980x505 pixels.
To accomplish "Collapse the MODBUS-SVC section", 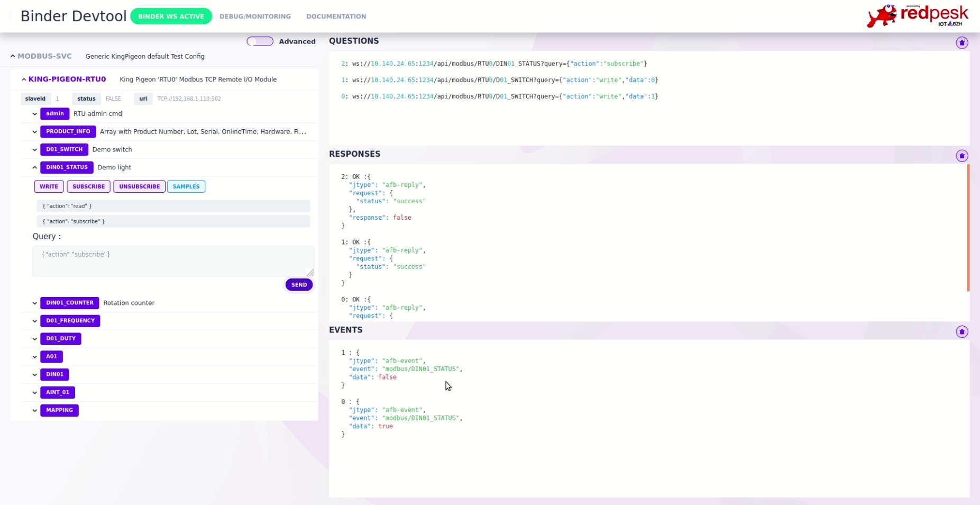I will [13, 56].
